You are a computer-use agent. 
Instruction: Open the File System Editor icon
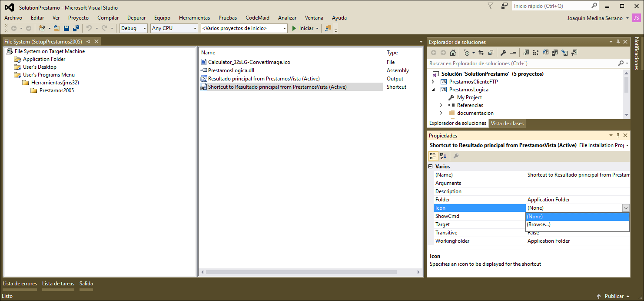[526, 53]
